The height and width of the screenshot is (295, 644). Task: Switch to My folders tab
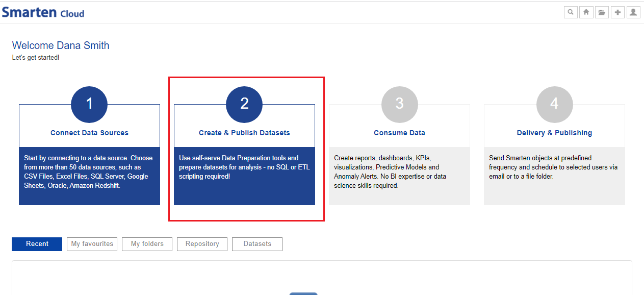tap(147, 244)
